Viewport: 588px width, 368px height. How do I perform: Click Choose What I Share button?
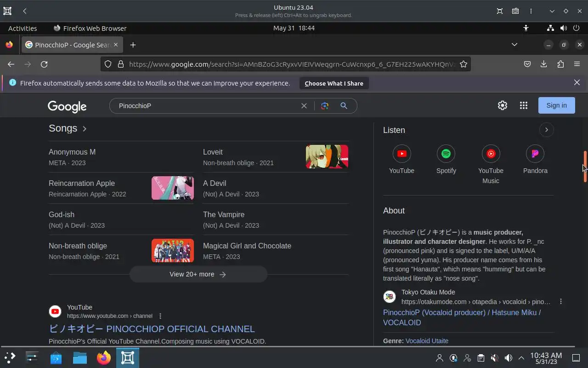click(334, 83)
